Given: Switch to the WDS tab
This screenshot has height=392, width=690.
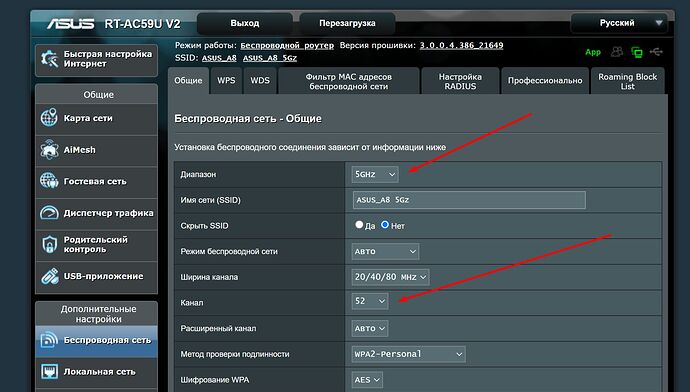Looking at the screenshot, I should pos(260,81).
